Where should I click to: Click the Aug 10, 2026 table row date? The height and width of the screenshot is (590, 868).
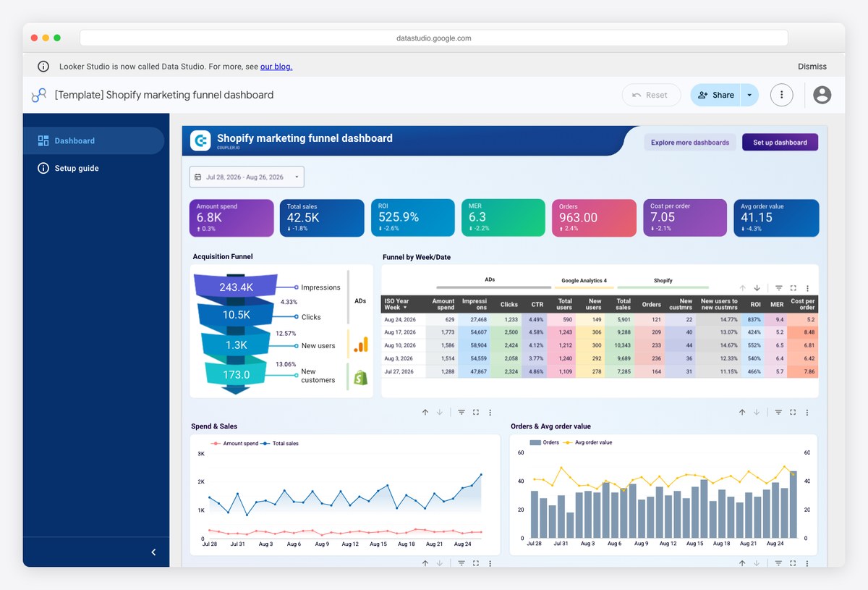[x=399, y=345]
